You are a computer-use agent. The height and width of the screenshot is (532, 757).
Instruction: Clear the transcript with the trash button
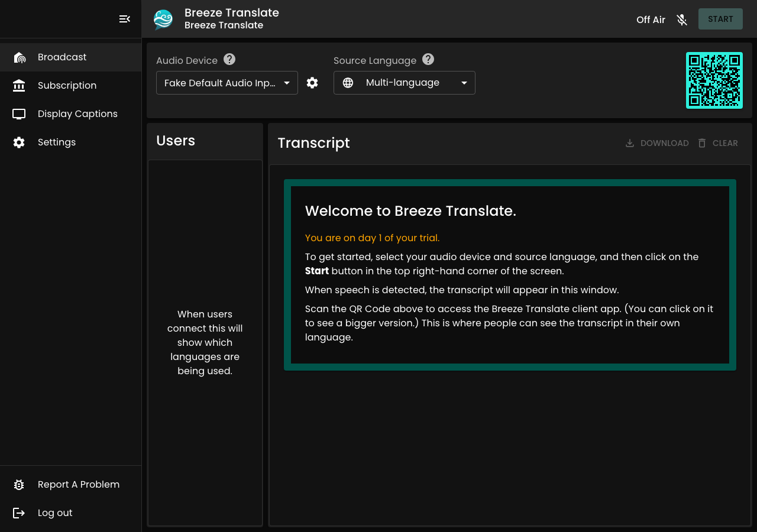(x=717, y=143)
